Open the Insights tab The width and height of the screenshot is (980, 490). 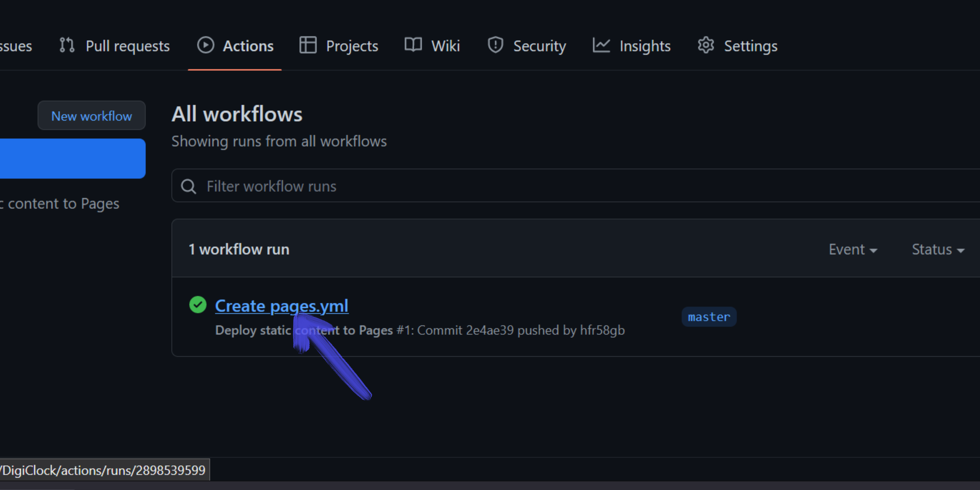tap(631, 46)
